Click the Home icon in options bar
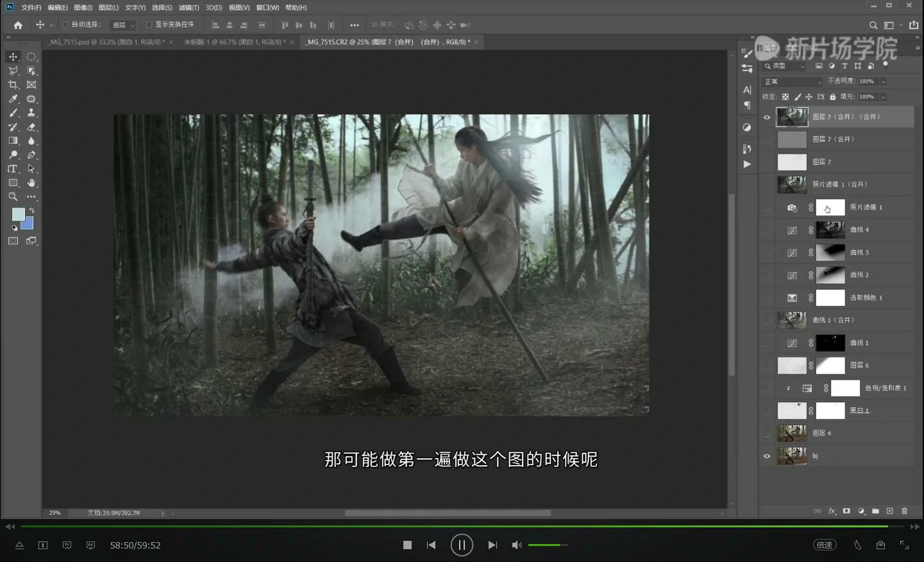The width and height of the screenshot is (924, 562). pos(18,25)
